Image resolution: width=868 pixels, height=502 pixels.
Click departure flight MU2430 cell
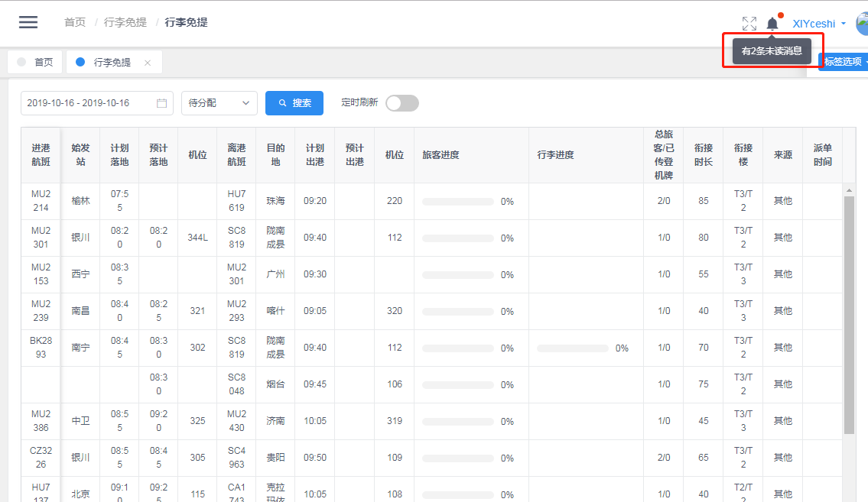tap(236, 421)
